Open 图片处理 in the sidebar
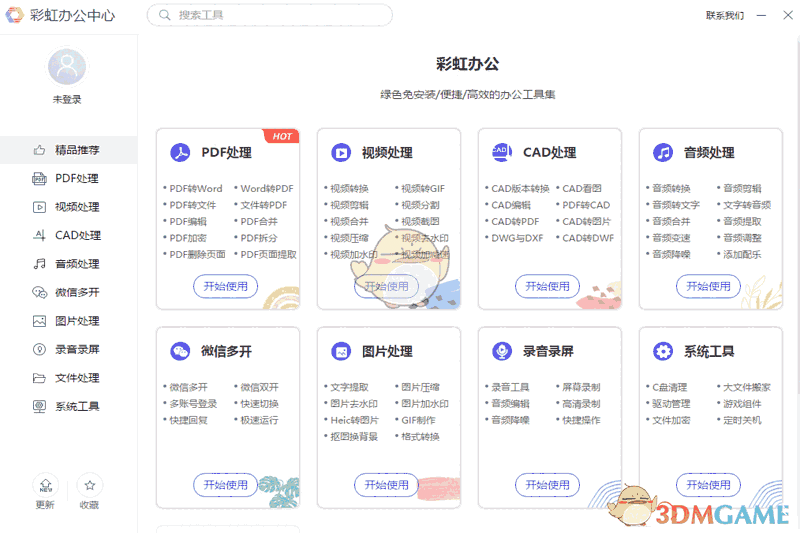The image size is (800, 533). tap(68, 321)
